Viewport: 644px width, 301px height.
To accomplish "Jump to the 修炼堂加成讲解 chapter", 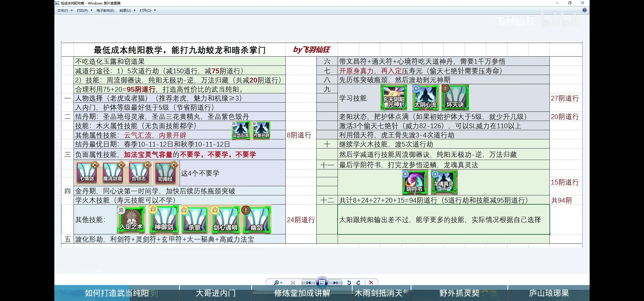I will 302,293.
